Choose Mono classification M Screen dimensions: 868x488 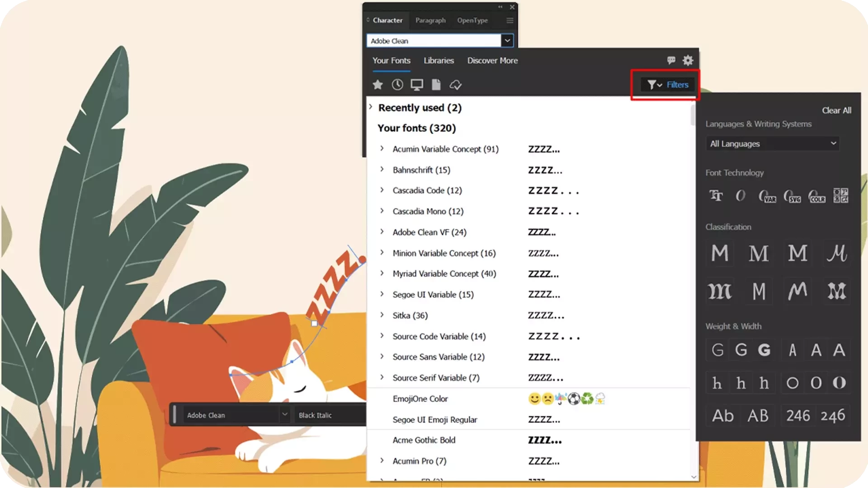pos(759,291)
